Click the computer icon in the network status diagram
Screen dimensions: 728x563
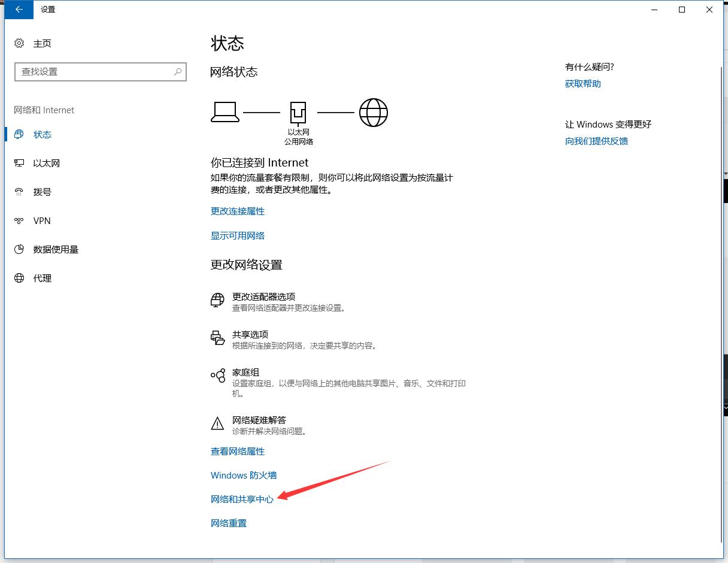[226, 111]
